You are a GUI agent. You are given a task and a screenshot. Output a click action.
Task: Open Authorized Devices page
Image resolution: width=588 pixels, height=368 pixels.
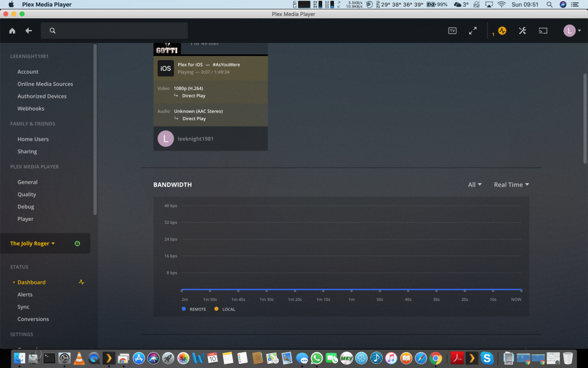(42, 96)
